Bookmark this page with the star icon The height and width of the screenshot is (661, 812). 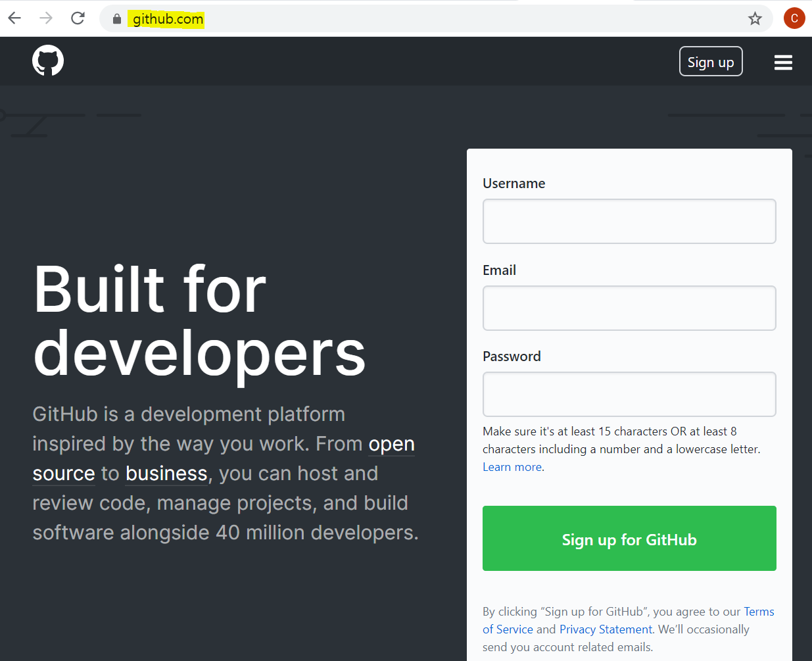[755, 18]
